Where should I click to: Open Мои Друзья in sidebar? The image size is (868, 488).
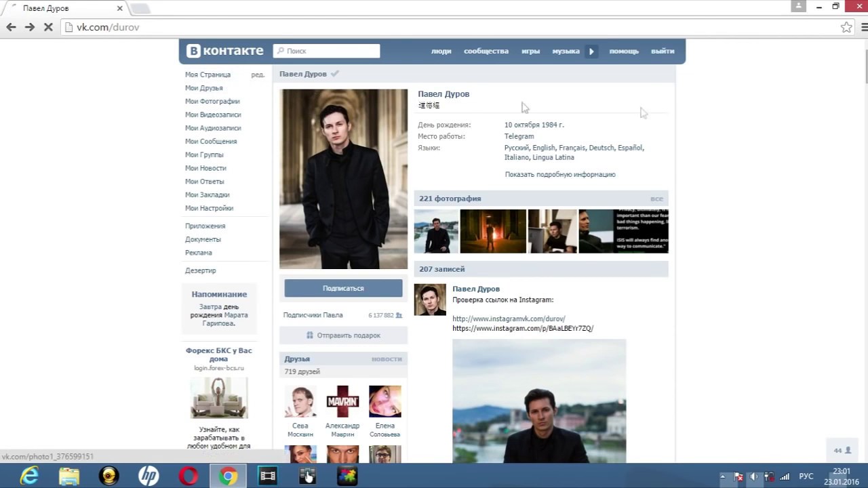coord(203,88)
